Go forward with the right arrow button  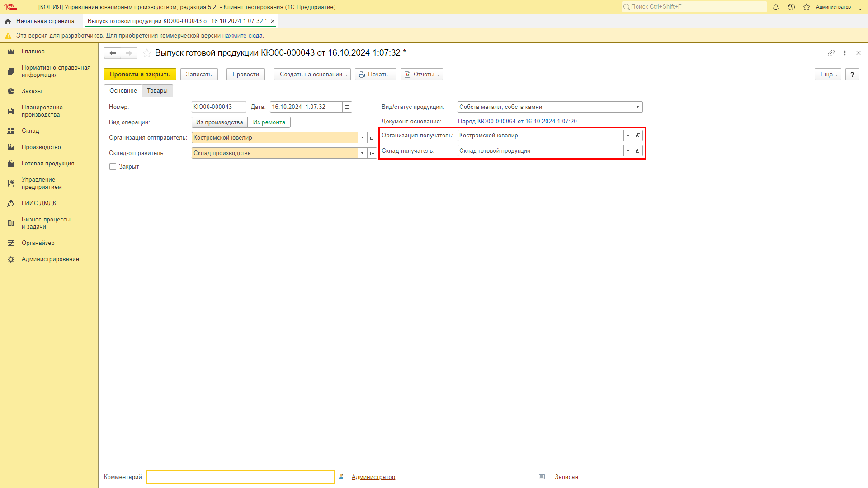[x=129, y=53]
